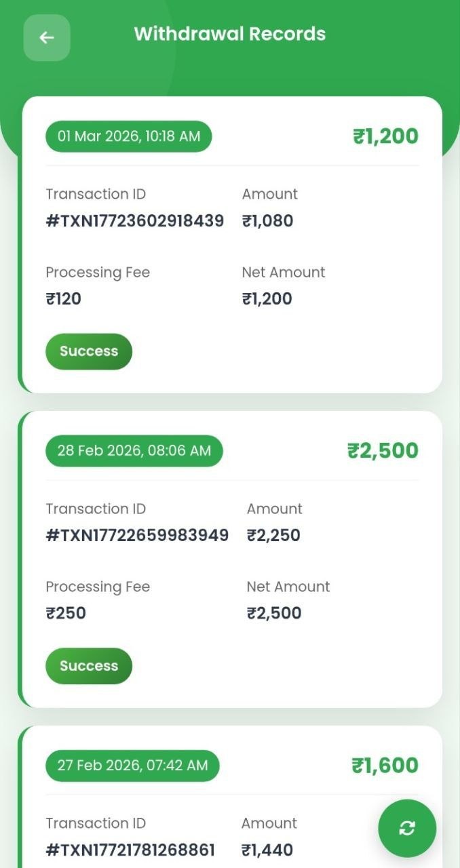
Task: Select the ₹1,080 amount value
Action: 268,220
